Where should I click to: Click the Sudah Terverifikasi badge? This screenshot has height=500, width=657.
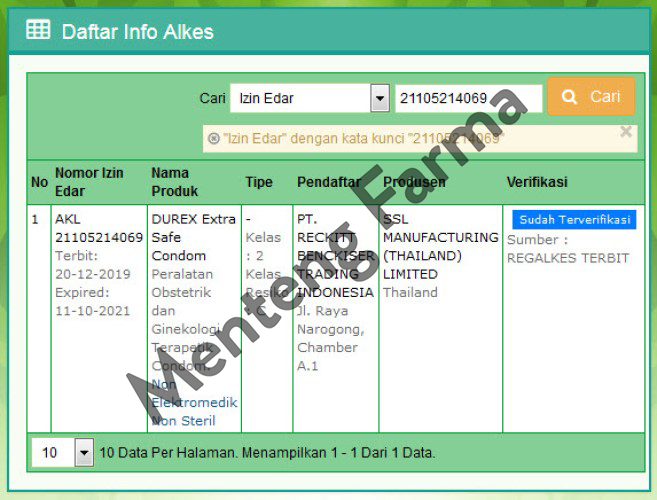573,219
